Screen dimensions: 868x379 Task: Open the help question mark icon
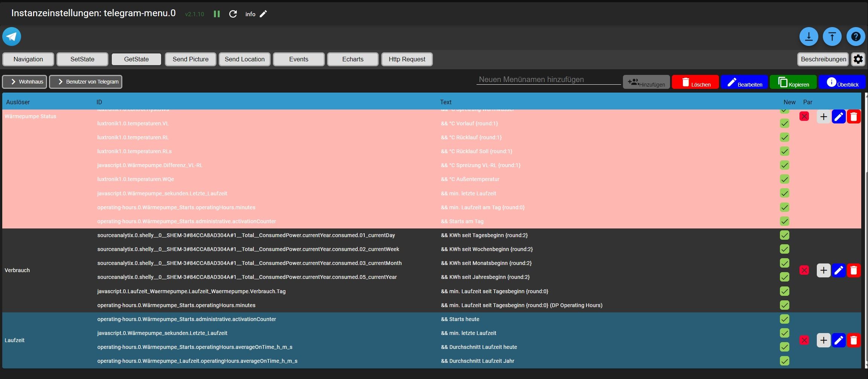[856, 37]
